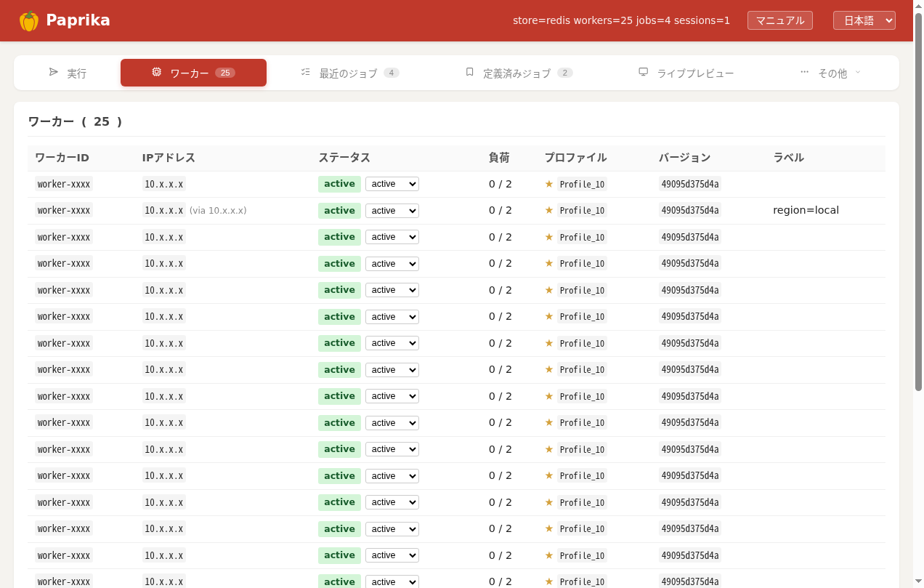Select the ワーカー tab label
Screen dimensions: 924x588
(x=190, y=73)
